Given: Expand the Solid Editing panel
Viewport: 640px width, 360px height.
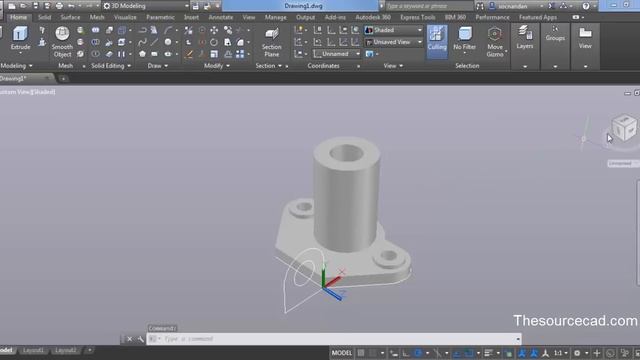Looking at the screenshot, I should [x=111, y=66].
